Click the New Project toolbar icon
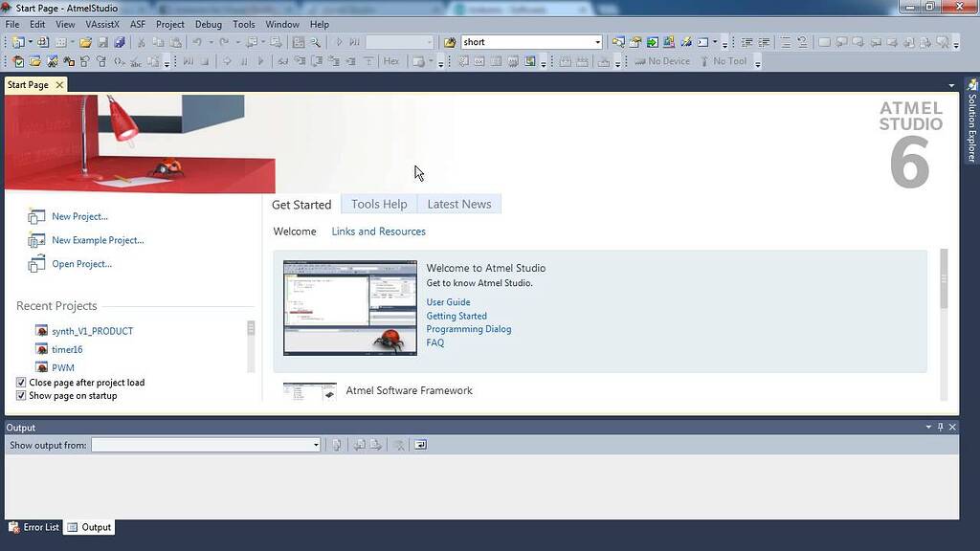The width and height of the screenshot is (980, 551). [17, 41]
